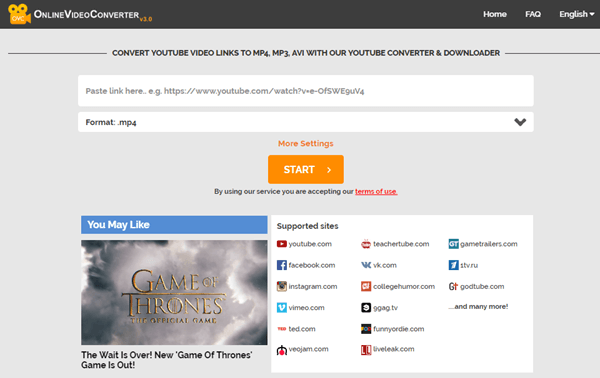Open the terms of use link

point(376,191)
